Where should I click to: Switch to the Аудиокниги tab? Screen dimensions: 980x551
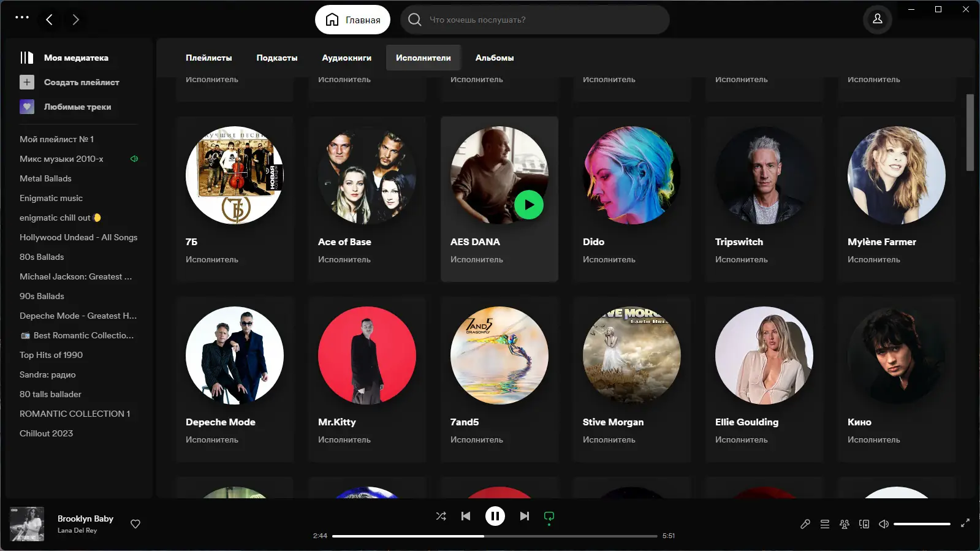347,58
